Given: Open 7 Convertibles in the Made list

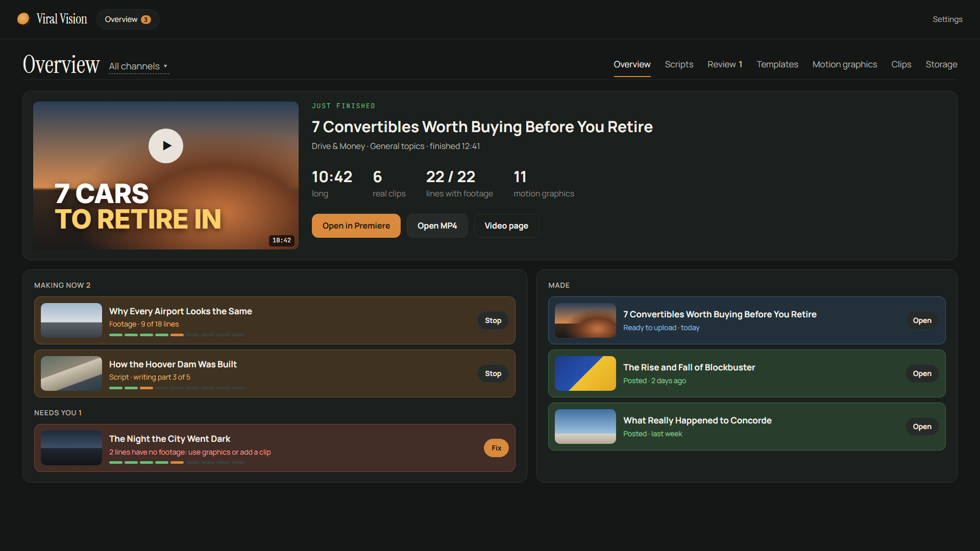Looking at the screenshot, I should pyautogui.click(x=922, y=320).
